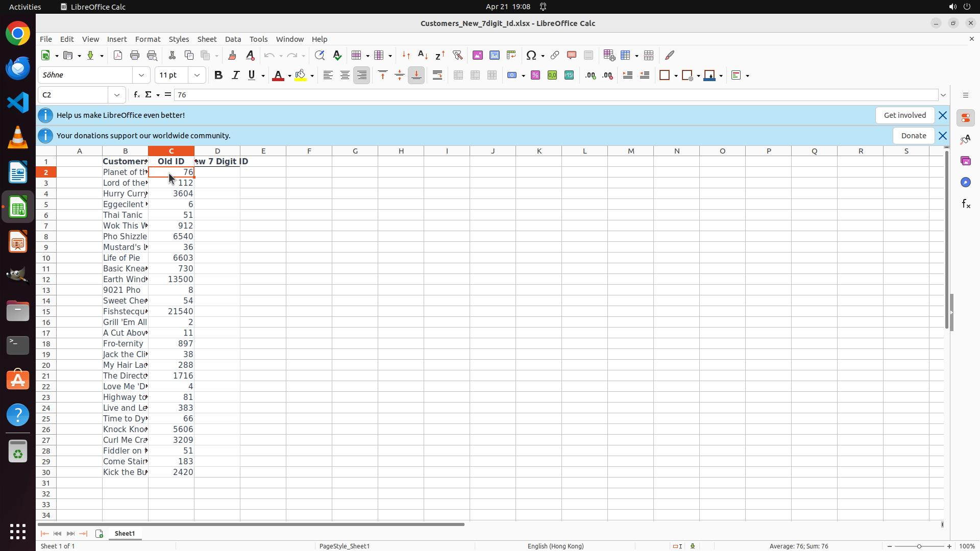
Task: Insert a chart using toolbar icon
Action: (x=495, y=55)
